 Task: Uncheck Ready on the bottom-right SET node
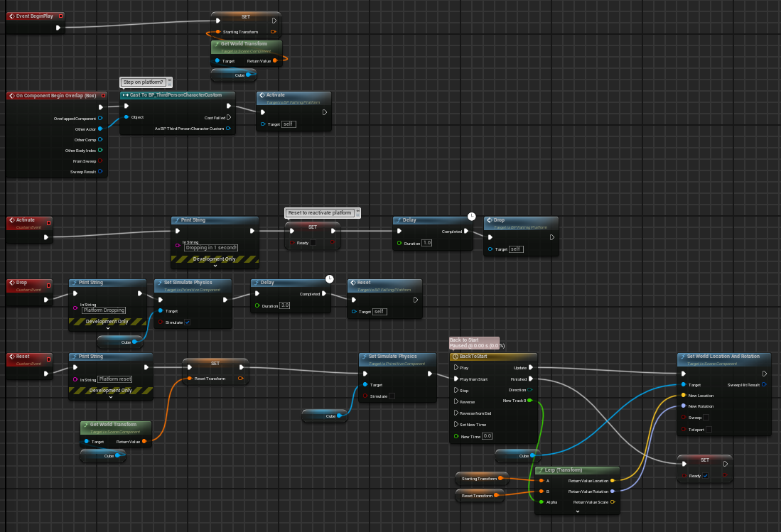tap(705, 476)
